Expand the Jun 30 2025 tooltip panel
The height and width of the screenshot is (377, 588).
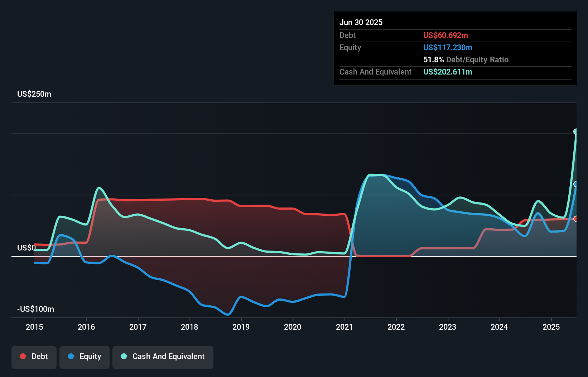(x=361, y=22)
